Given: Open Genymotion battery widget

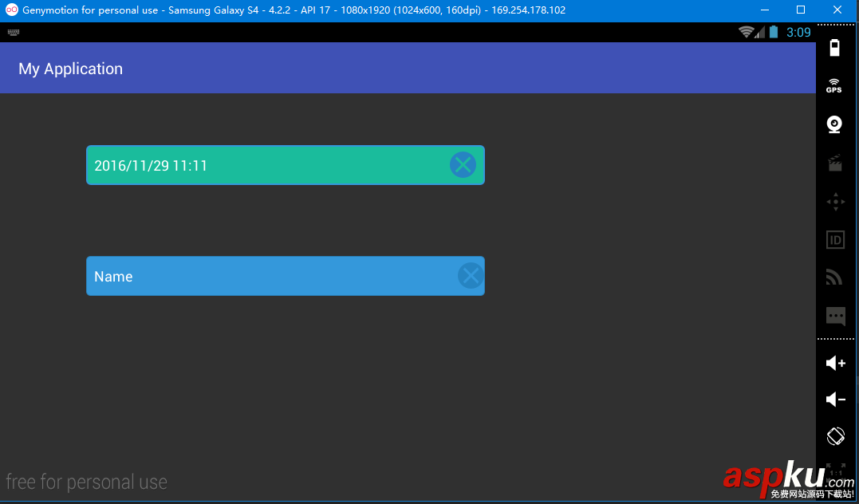Looking at the screenshot, I should [x=834, y=48].
